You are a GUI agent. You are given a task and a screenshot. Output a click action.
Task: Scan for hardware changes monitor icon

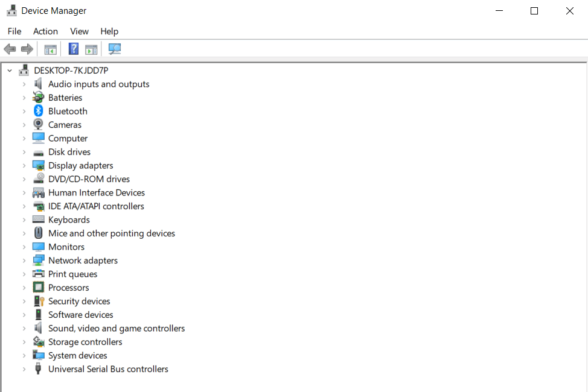pos(114,49)
